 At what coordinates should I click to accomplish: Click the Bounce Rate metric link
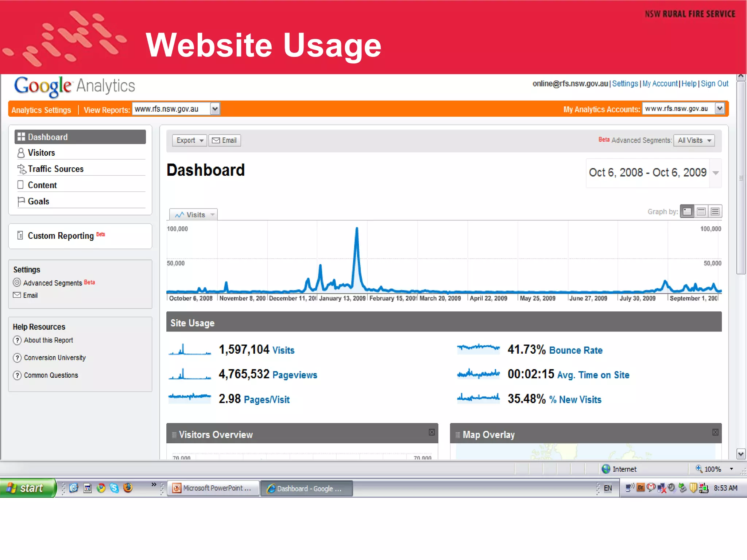576,350
